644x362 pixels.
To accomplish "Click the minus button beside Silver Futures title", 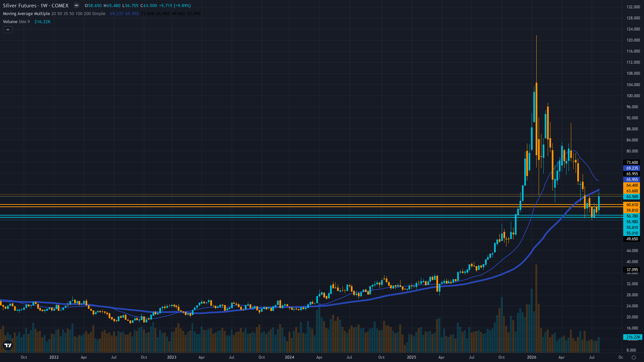I will [76, 5].
